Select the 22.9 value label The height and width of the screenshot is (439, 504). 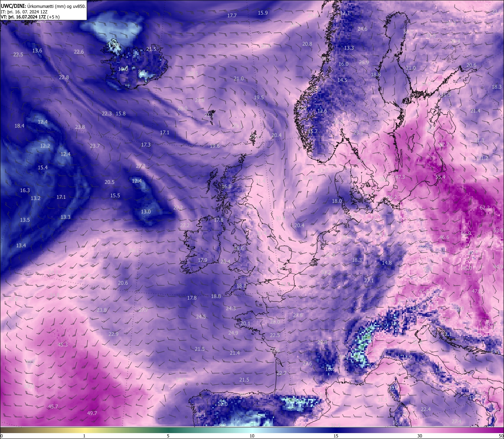(113, 334)
